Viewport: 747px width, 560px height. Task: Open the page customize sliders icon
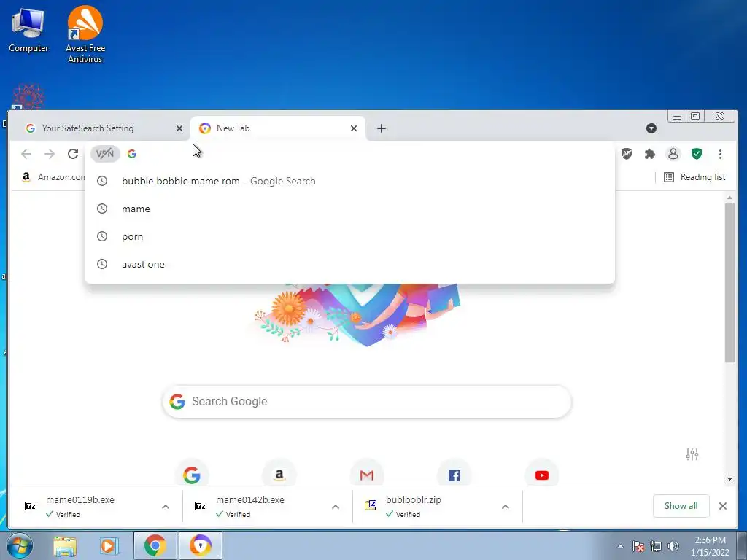(692, 454)
